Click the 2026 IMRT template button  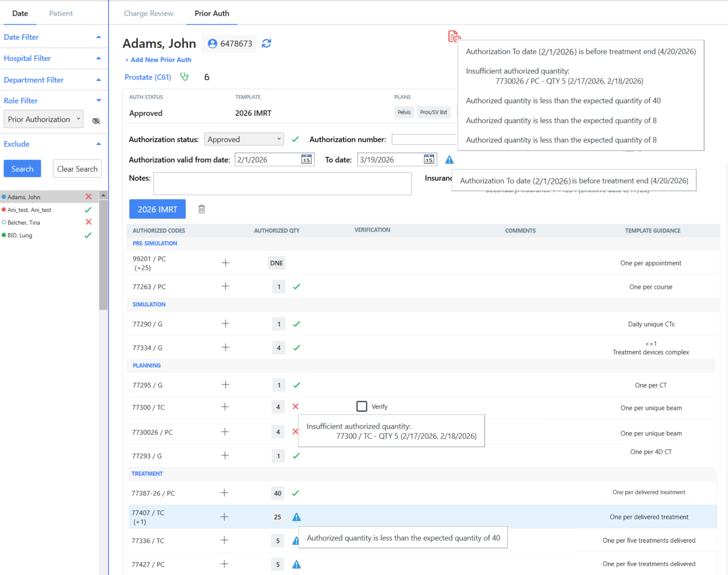(157, 209)
